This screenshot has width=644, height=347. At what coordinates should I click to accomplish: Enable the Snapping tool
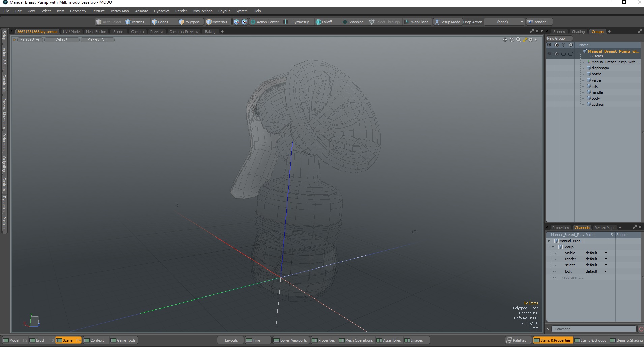point(353,22)
